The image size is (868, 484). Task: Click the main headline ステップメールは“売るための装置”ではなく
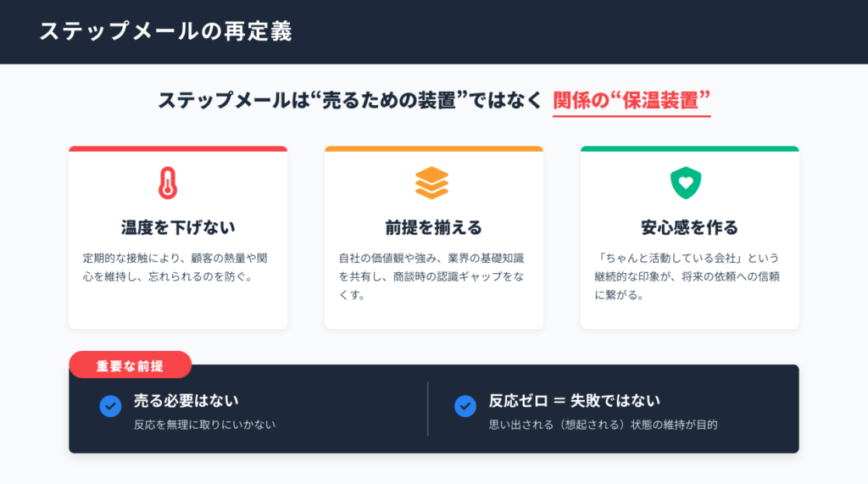tap(349, 100)
